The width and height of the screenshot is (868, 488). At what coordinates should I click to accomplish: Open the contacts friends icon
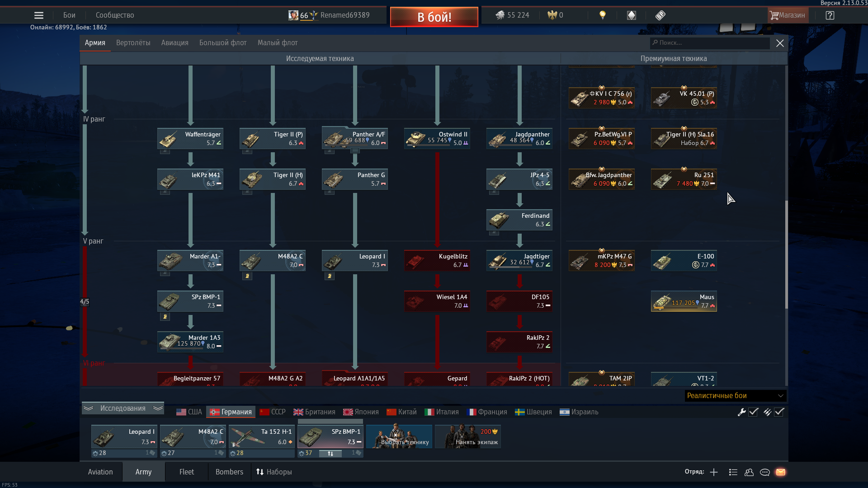coord(749,472)
